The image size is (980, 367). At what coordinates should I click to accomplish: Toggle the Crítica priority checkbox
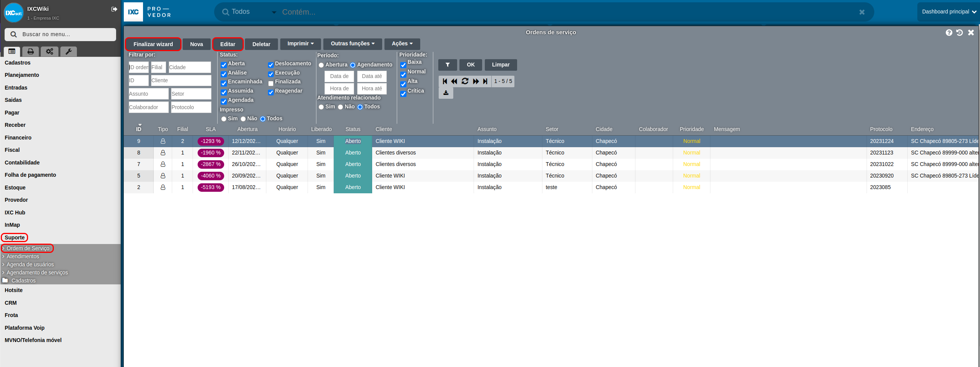403,94
